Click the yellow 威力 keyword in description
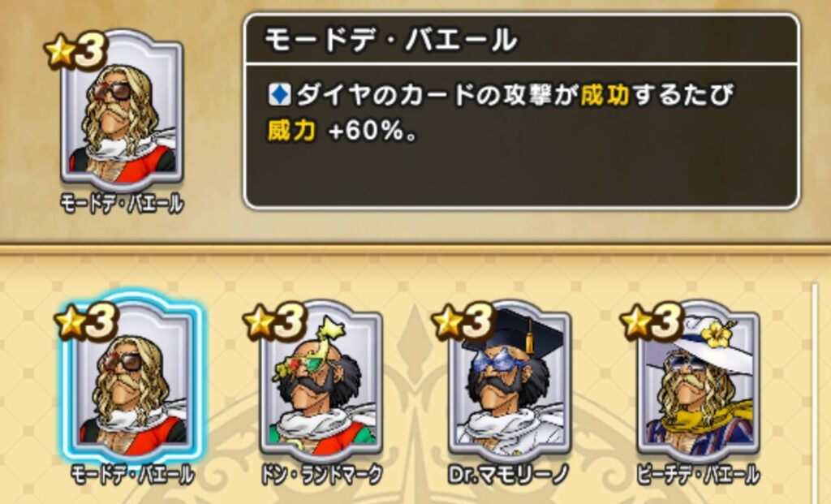The image size is (831, 504). 292,131
